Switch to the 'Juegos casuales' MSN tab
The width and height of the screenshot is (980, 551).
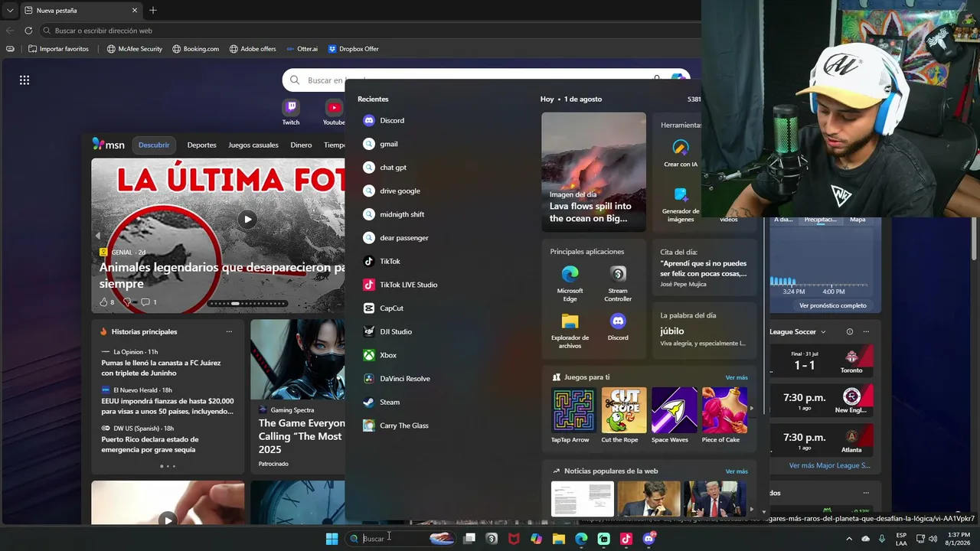(253, 145)
